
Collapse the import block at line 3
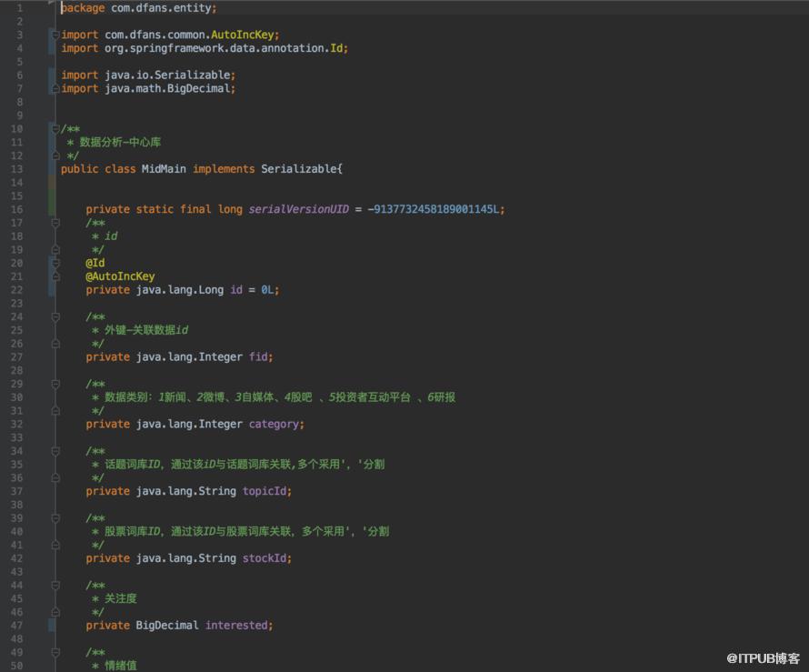(55, 35)
